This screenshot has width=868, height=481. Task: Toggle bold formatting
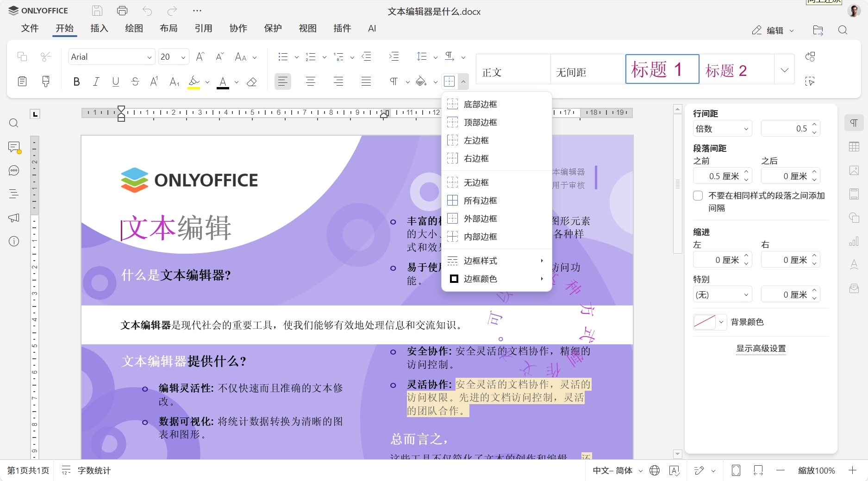point(76,82)
